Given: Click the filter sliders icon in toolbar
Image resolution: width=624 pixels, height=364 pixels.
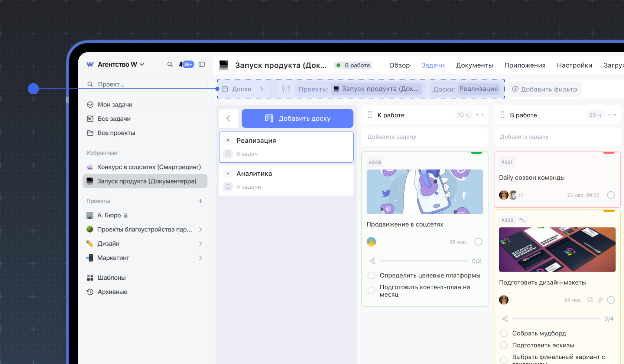Looking at the screenshot, I should coord(286,89).
